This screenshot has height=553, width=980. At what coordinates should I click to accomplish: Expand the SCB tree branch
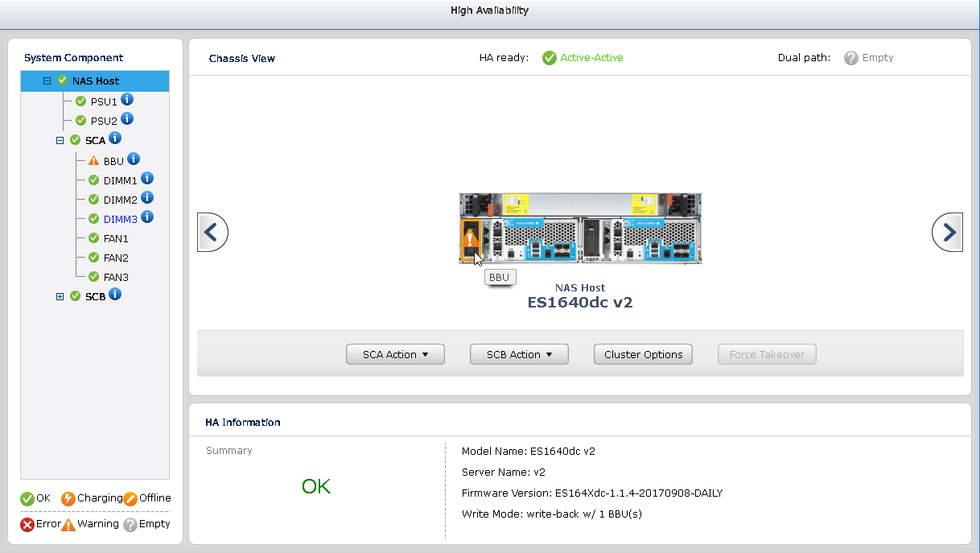click(x=60, y=296)
